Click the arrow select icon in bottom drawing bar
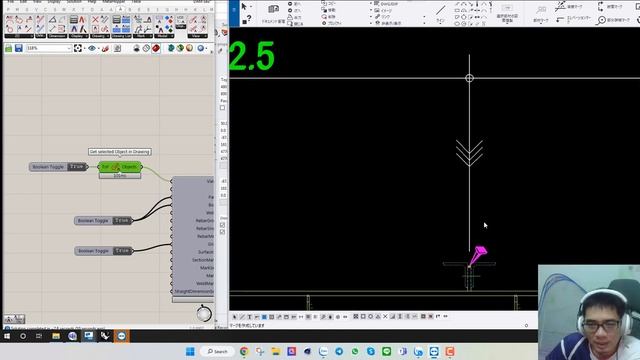This screenshot has height=360, width=640. pyautogui.click(x=235, y=317)
